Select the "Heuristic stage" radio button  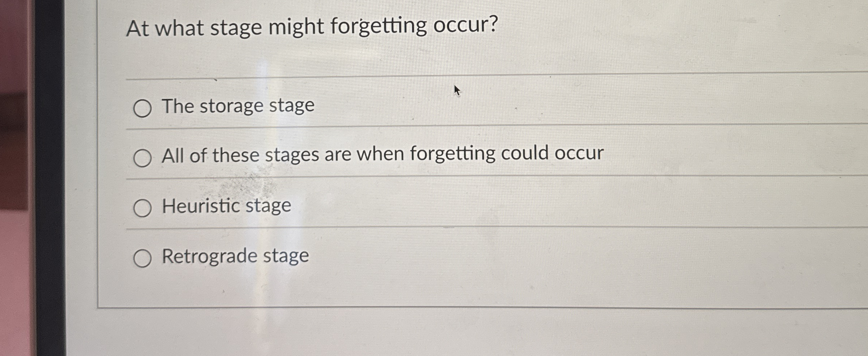pyautogui.click(x=143, y=208)
